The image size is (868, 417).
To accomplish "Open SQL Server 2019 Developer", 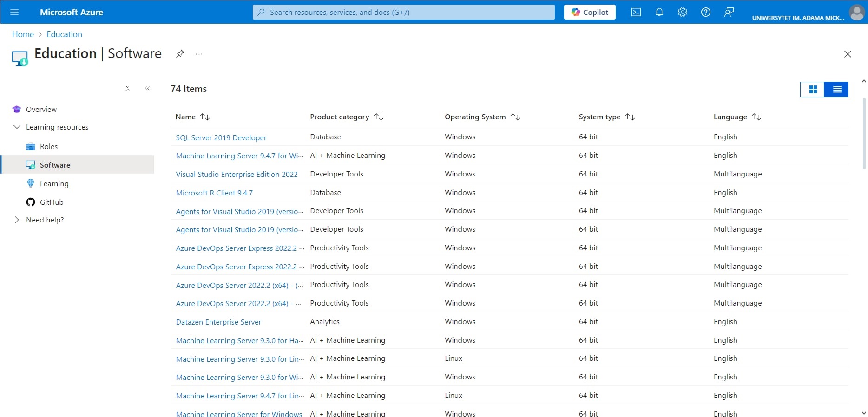I will click(x=221, y=137).
